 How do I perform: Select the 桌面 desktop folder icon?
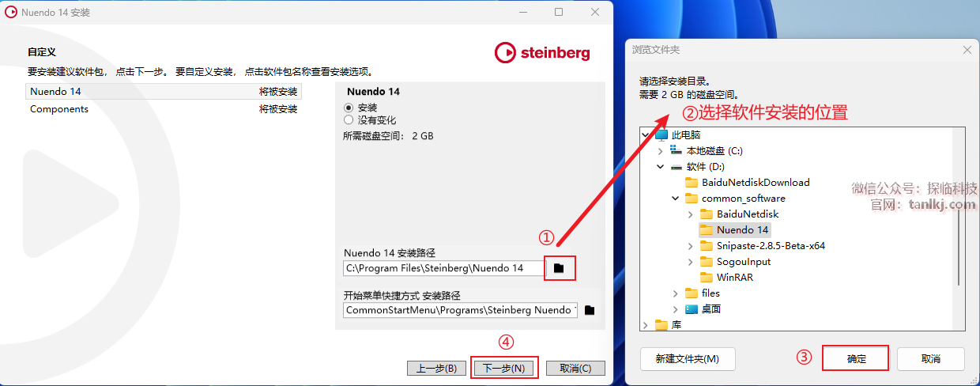tap(692, 309)
